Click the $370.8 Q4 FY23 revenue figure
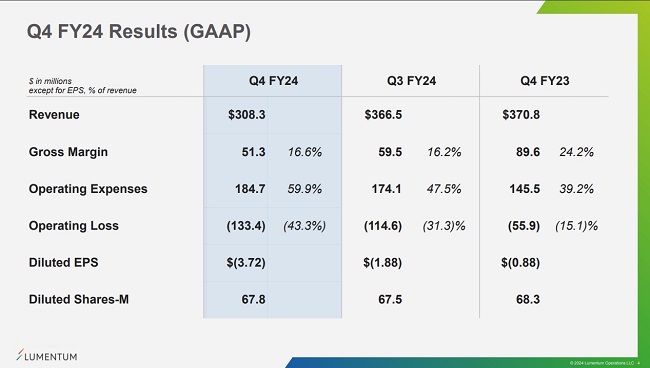650x368 pixels. click(x=521, y=114)
